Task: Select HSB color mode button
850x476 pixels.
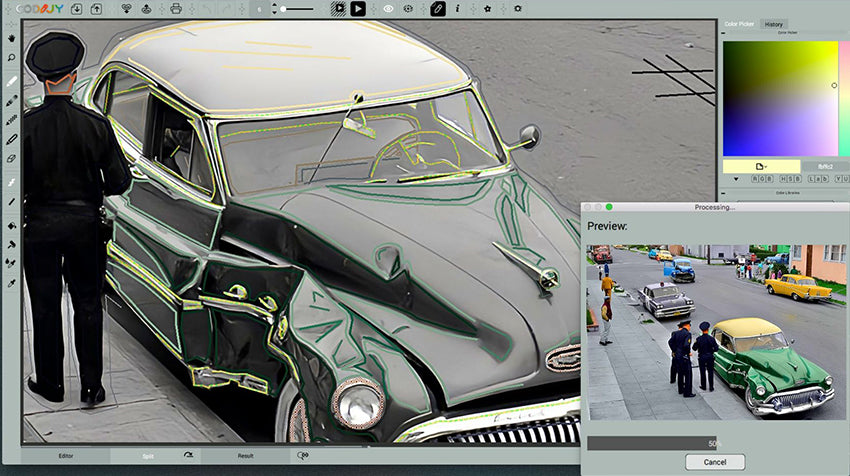Action: 789,179
